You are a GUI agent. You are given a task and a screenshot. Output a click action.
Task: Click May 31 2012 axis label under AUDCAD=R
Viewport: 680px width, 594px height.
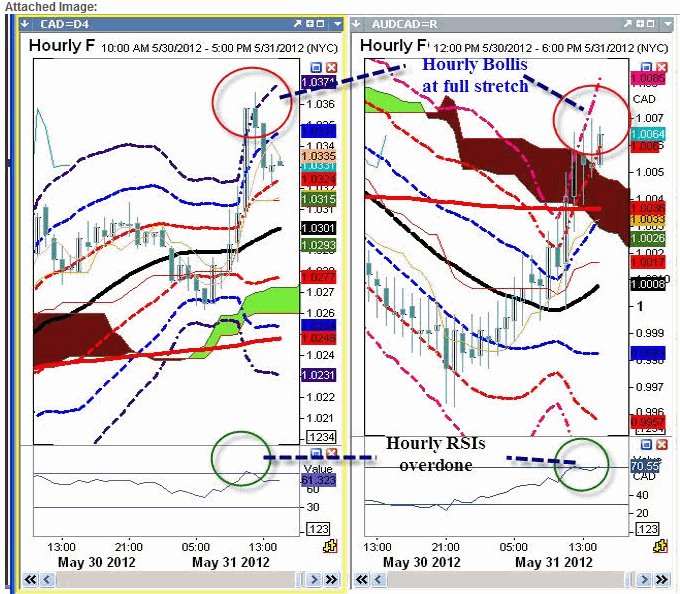pyautogui.click(x=553, y=562)
